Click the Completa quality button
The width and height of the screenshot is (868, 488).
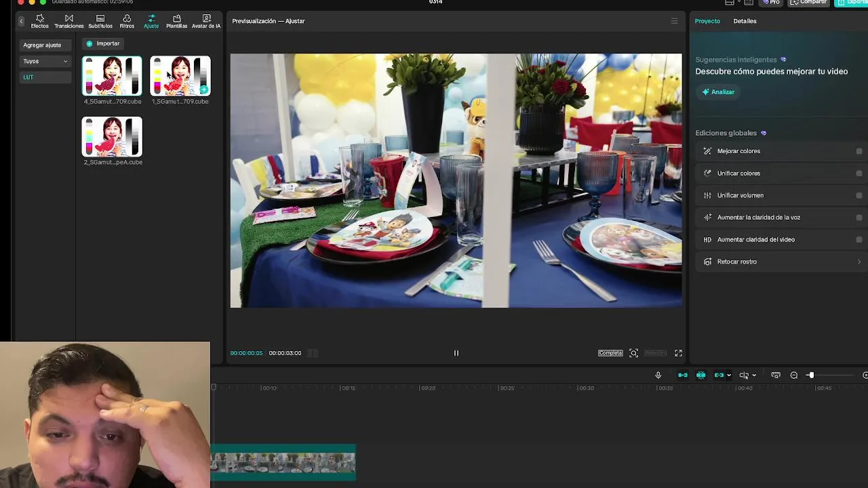point(610,353)
